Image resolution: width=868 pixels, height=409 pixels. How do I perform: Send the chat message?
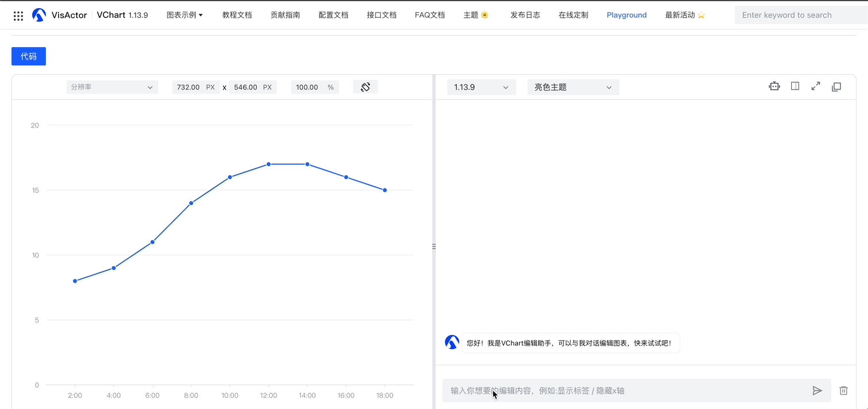pos(817,391)
